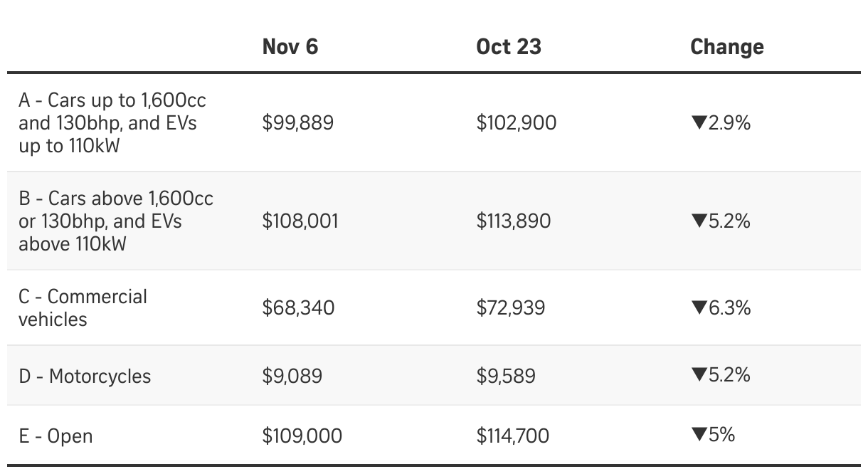Select the $108,001 Nov 6 price
Image resolution: width=868 pixels, height=474 pixels.
click(x=300, y=221)
